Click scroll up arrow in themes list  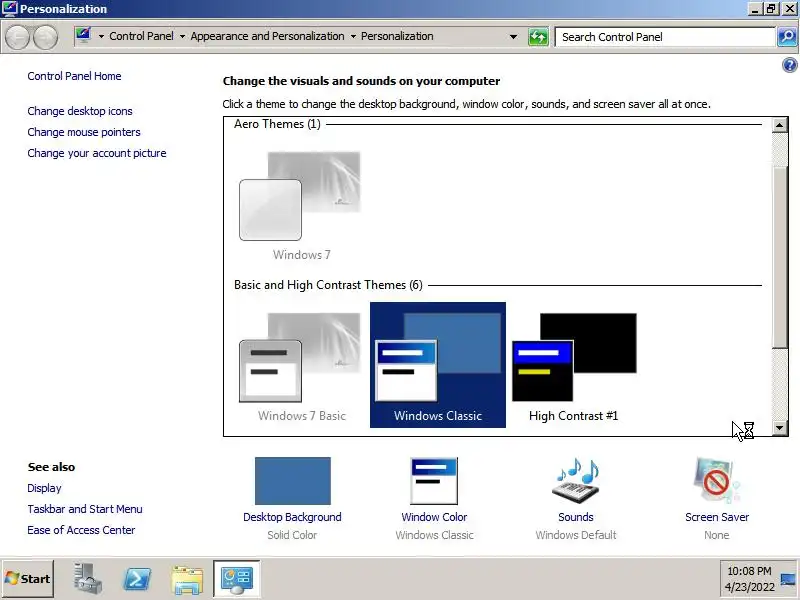pyautogui.click(x=780, y=125)
